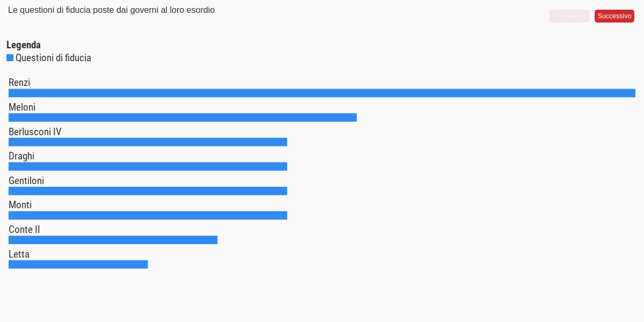644x322 pixels.
Task: Toggle the Questioni di fiducia legend label
Action: (53, 58)
